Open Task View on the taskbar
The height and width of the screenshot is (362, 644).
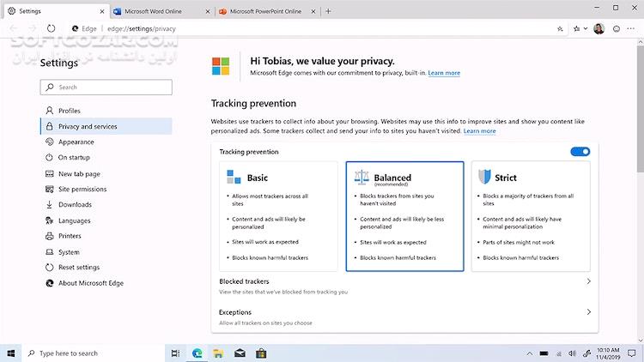(x=175, y=353)
